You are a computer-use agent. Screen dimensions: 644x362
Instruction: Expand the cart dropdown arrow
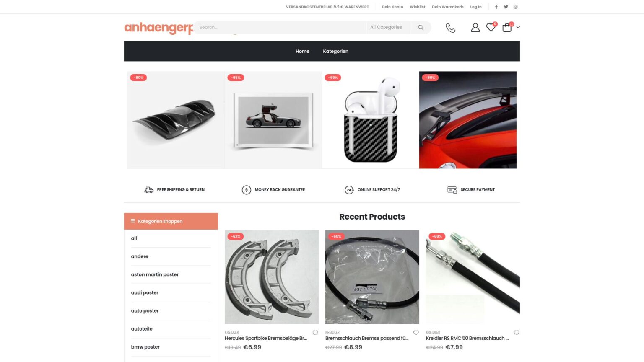(518, 27)
